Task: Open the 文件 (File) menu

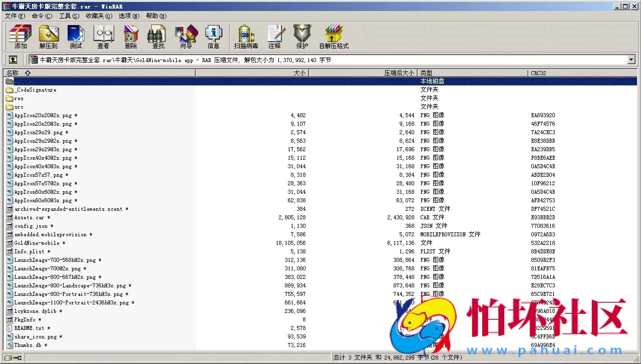Action: 15,16
